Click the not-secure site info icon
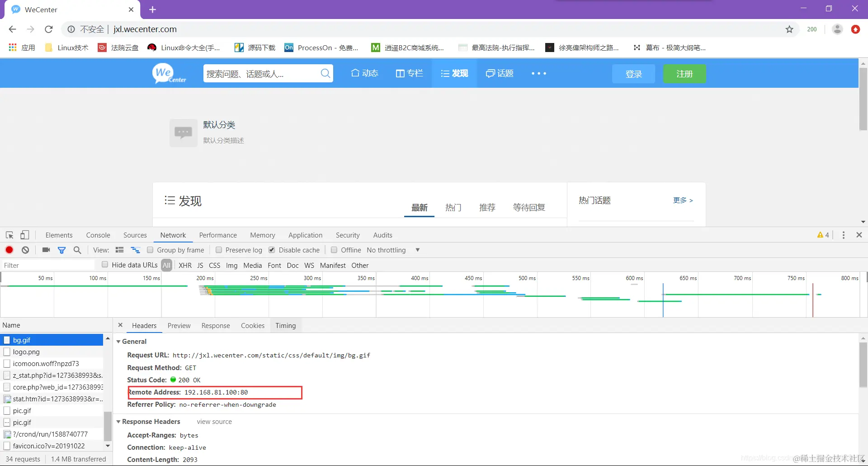 click(71, 29)
